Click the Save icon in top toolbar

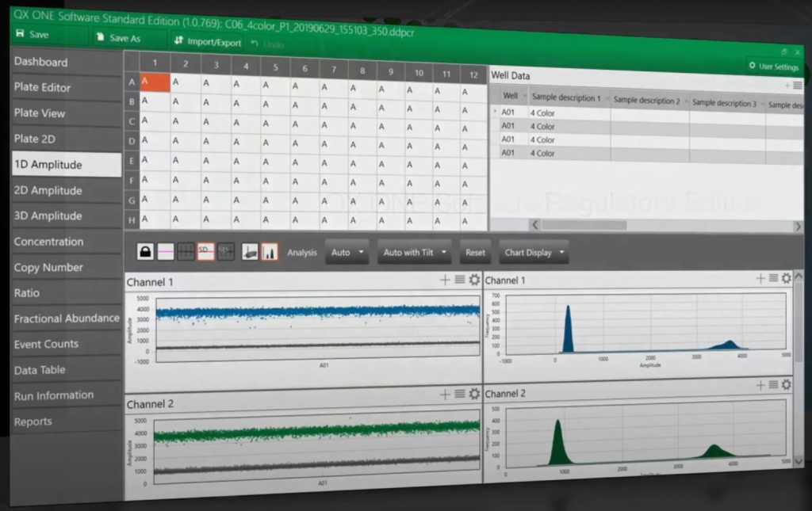click(x=20, y=34)
